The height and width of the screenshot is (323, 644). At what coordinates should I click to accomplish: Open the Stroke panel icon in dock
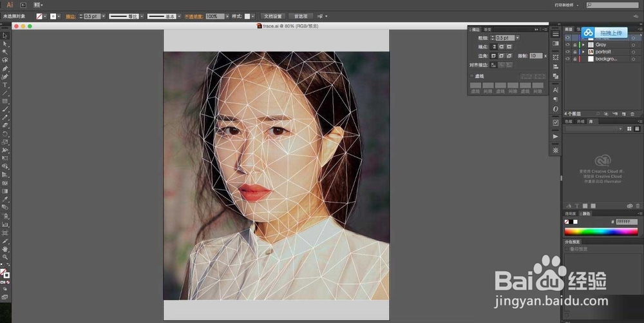[x=556, y=34]
